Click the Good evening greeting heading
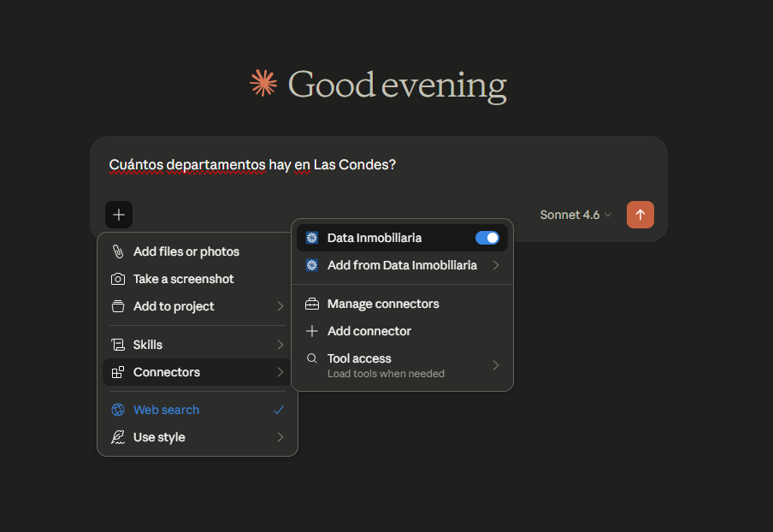773x532 pixels. [x=398, y=85]
